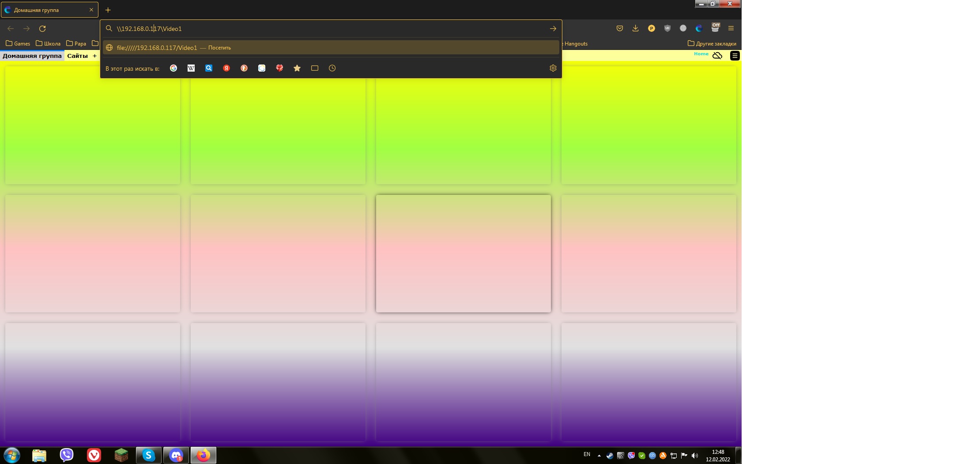
Task: Open the uBlock Origin extension
Action: [x=667, y=28]
